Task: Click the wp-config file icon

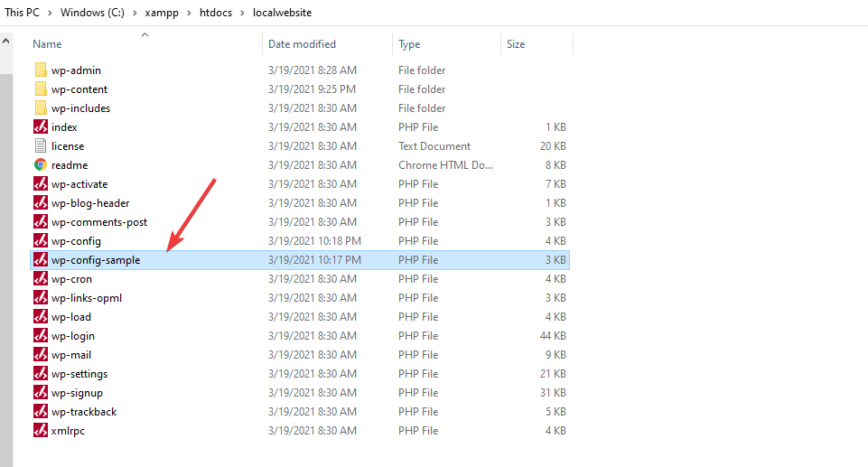Action: 41,240
